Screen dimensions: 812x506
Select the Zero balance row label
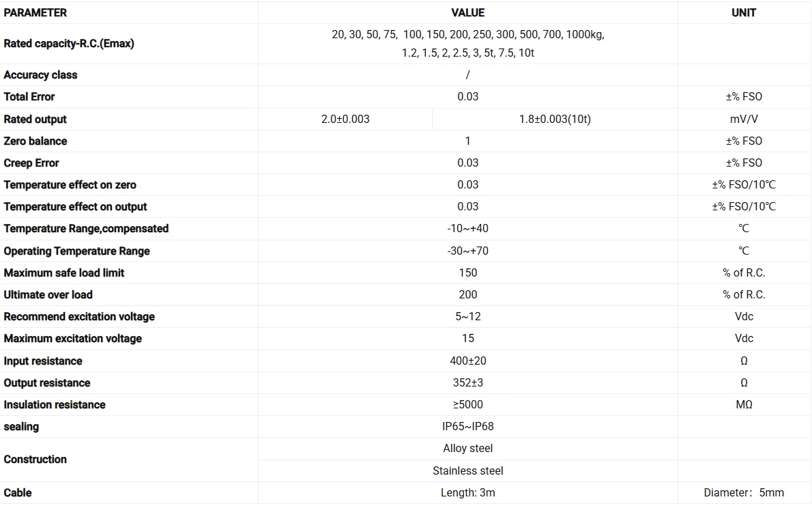[35, 141]
